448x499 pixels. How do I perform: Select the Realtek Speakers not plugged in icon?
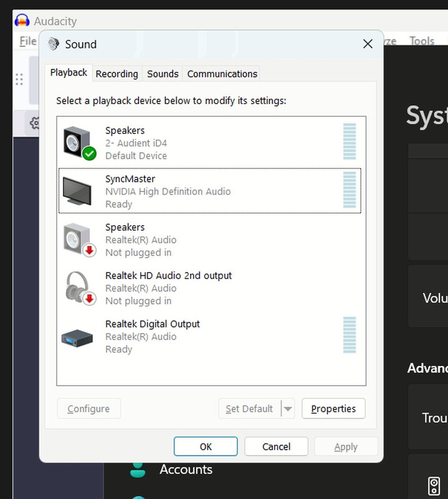pyautogui.click(x=80, y=240)
